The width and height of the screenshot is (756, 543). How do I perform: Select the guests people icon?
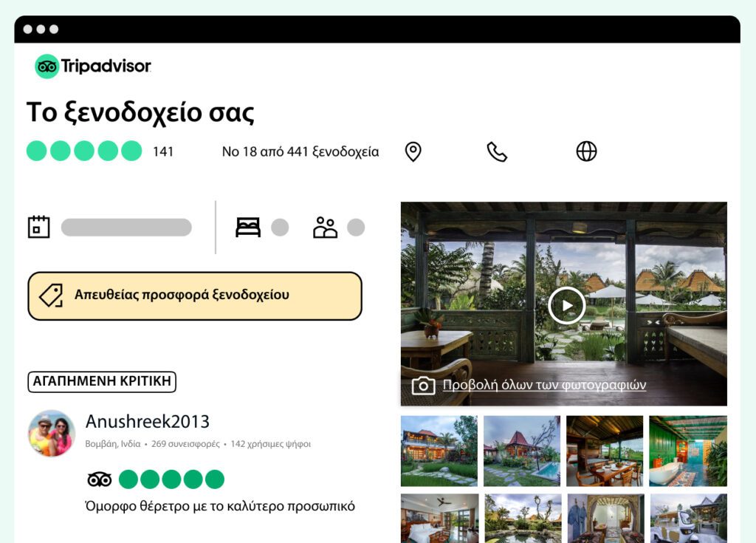(x=326, y=228)
